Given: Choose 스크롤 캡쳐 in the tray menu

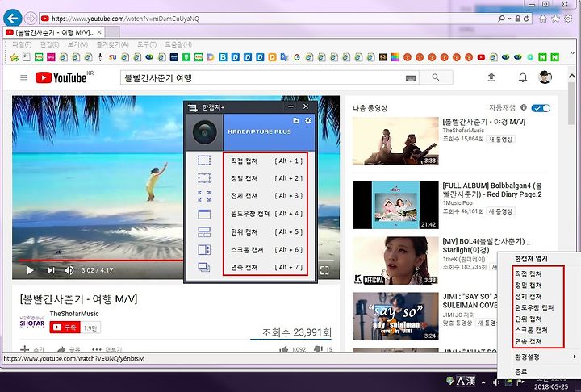Looking at the screenshot, I should point(531,330).
